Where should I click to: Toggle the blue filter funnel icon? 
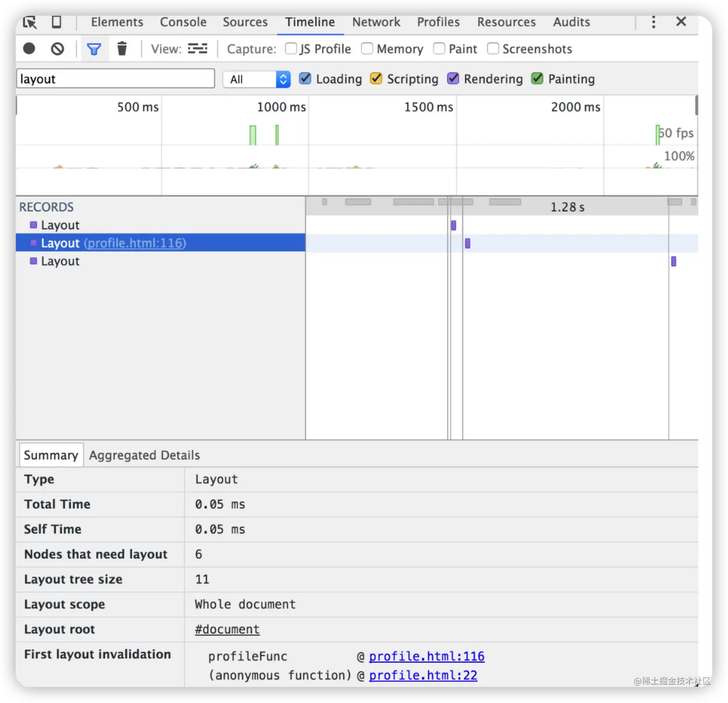click(94, 49)
